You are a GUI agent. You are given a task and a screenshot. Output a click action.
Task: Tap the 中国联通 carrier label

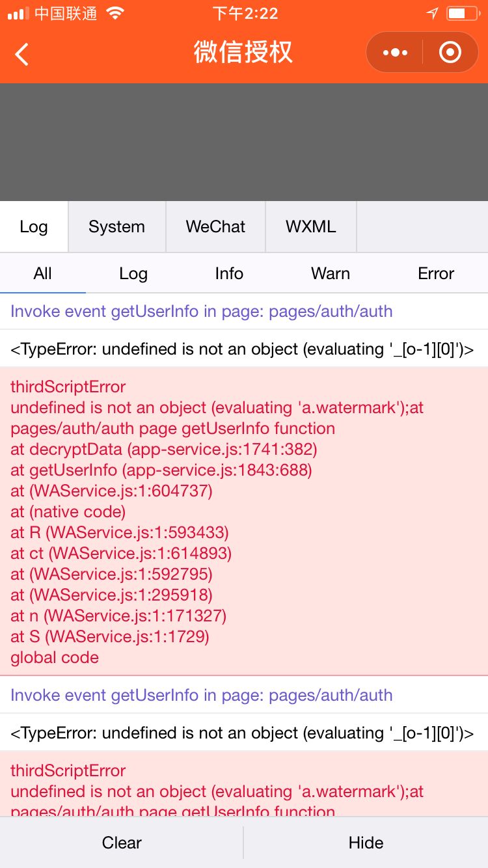[66, 13]
